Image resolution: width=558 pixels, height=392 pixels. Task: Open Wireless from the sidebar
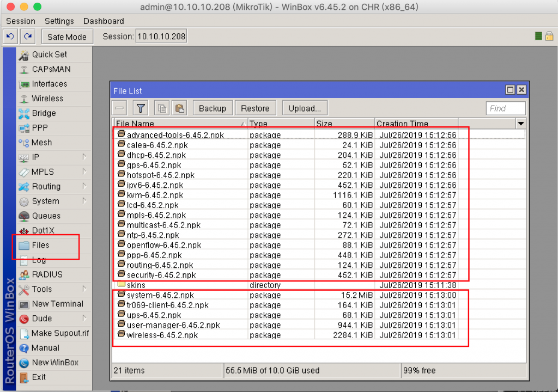pyautogui.click(x=54, y=99)
